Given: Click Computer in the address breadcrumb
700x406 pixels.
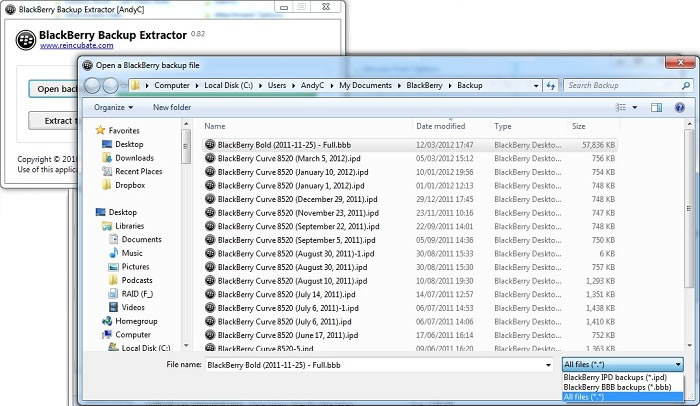Looking at the screenshot, I should [172, 85].
